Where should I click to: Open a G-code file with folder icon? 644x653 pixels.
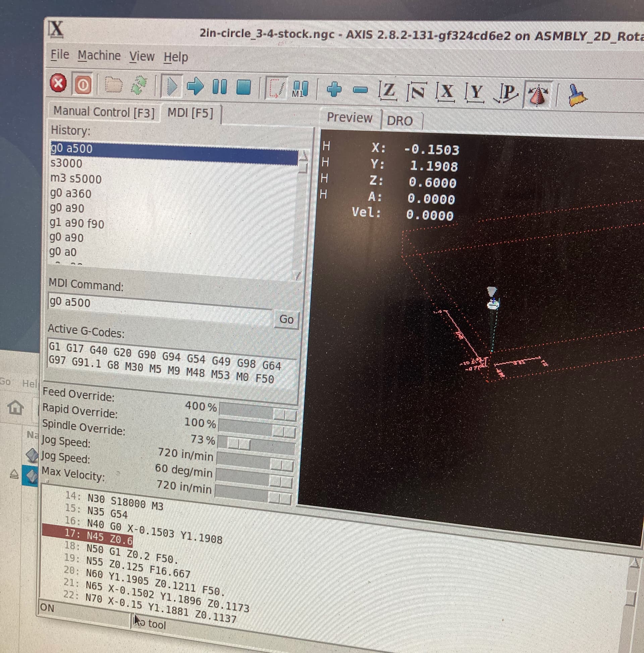[113, 85]
